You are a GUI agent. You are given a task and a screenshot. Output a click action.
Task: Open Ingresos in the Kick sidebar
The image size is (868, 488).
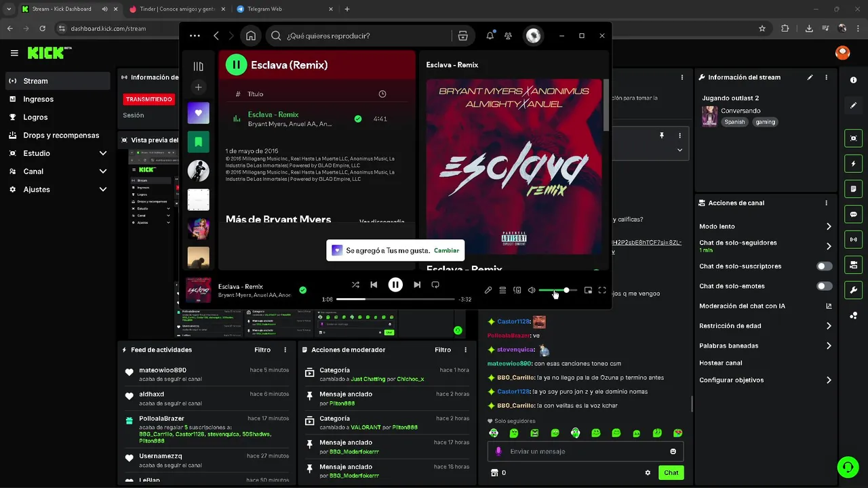(58, 99)
